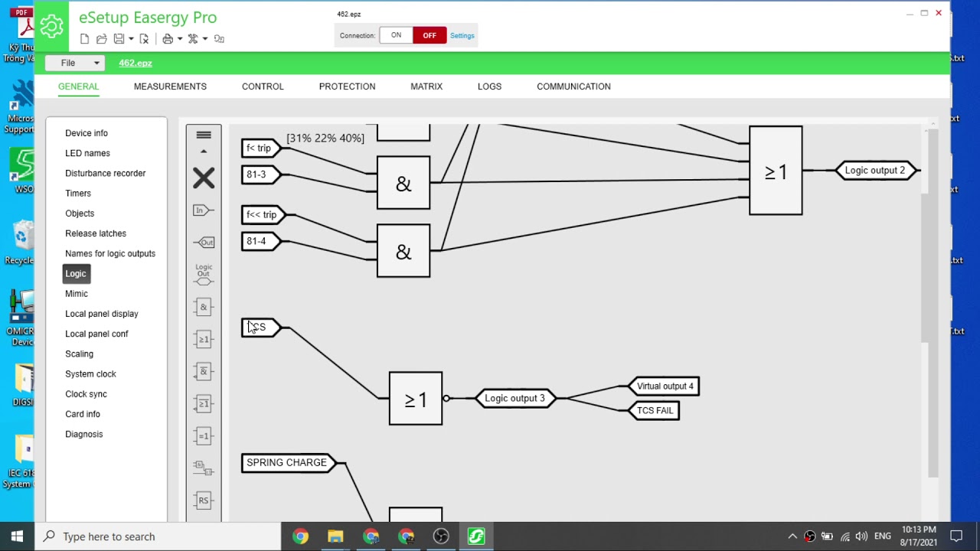The image size is (980, 551).
Task: Open Diagnosis in the sidebar
Action: (x=83, y=434)
